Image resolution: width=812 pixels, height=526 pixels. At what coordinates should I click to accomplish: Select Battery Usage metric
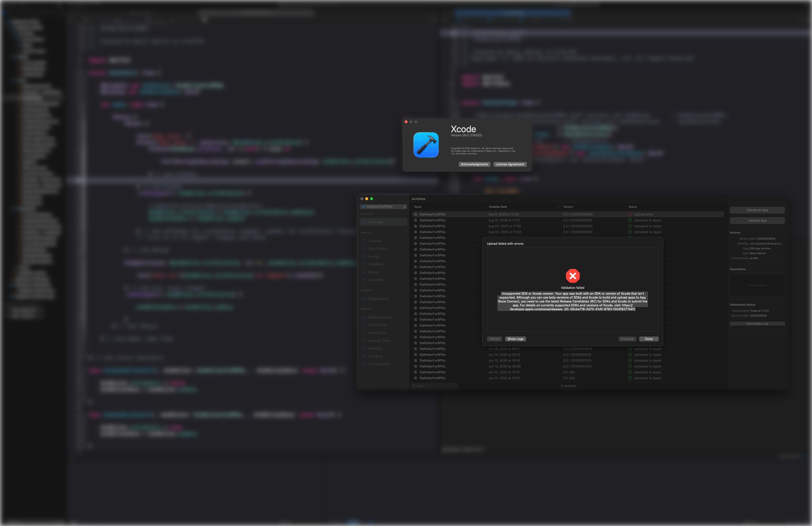(x=380, y=318)
